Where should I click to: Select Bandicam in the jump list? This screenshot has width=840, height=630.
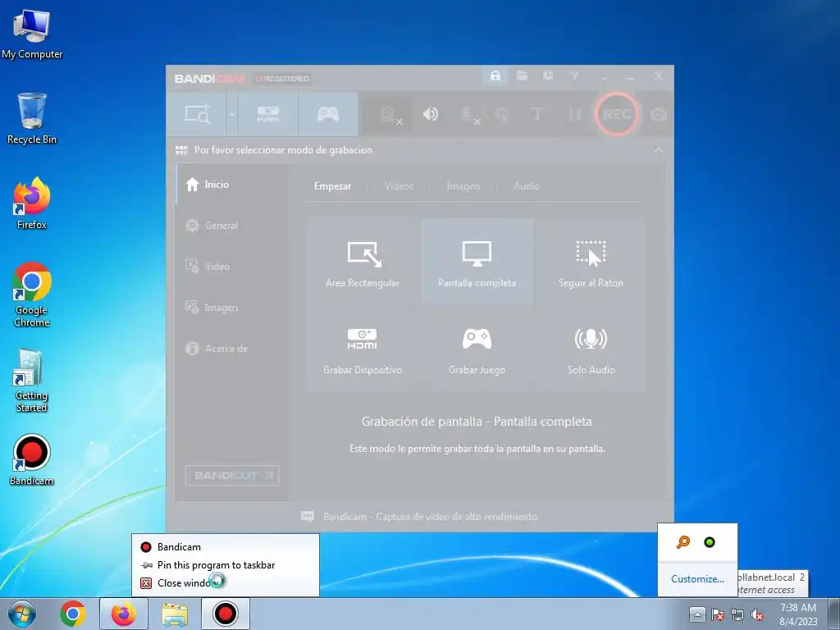pos(225,547)
